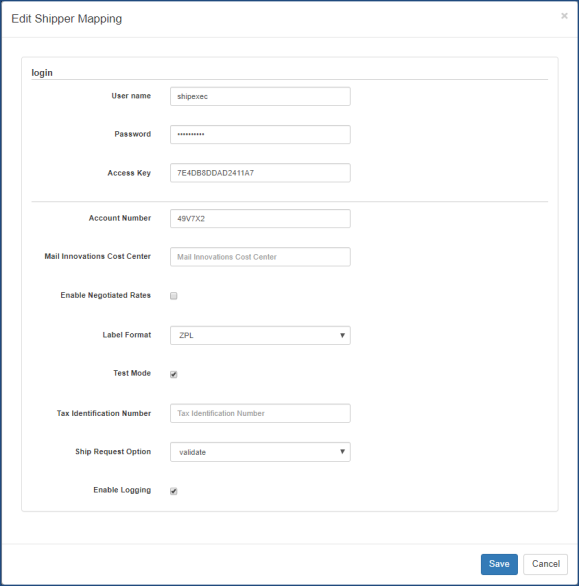
Task: Disable the Enable Logging checkbox
Action: (173, 491)
